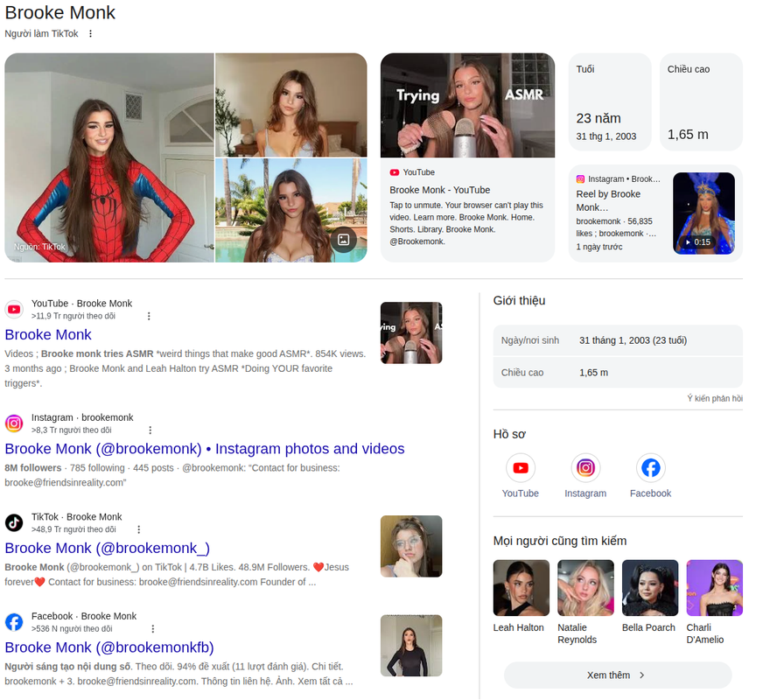The image size is (763, 700).
Task: Click the TikTok favicon of the Brooke Monk result
Action: 14,522
